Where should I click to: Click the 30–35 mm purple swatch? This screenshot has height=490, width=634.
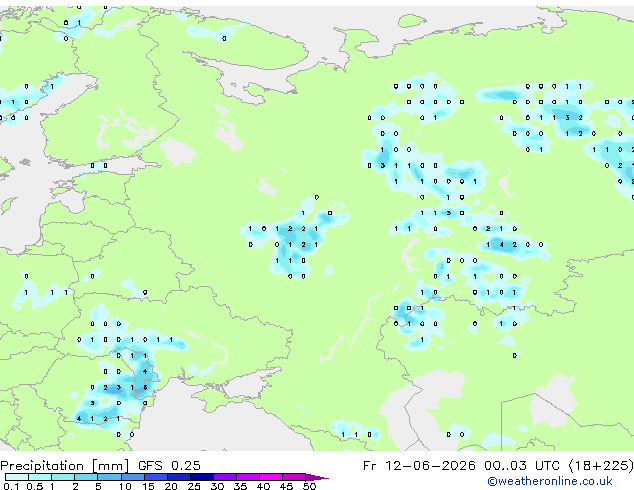coord(224,477)
